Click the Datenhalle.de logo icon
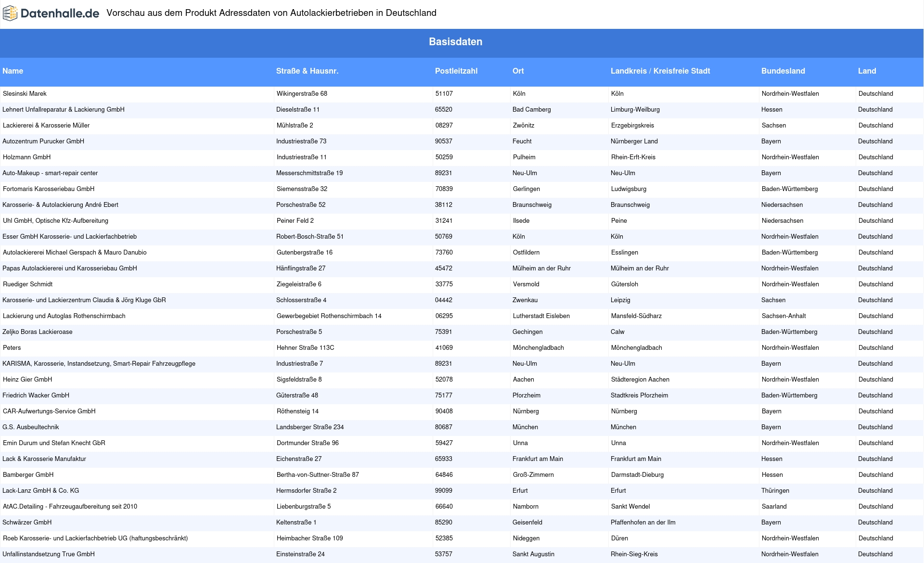 pos(10,13)
